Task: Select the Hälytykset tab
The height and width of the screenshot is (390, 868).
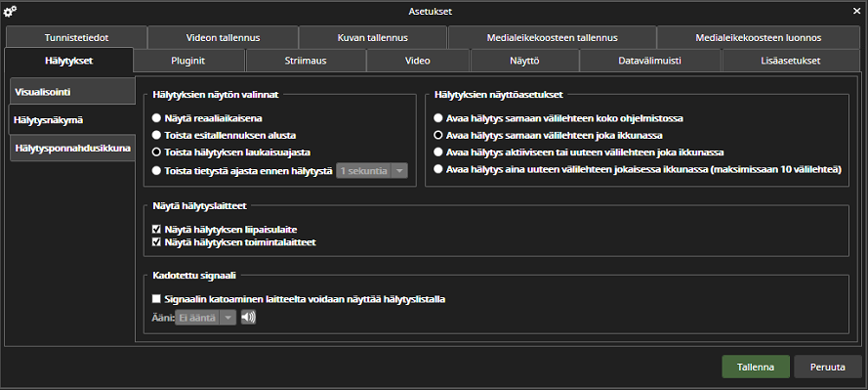Action: (x=68, y=61)
